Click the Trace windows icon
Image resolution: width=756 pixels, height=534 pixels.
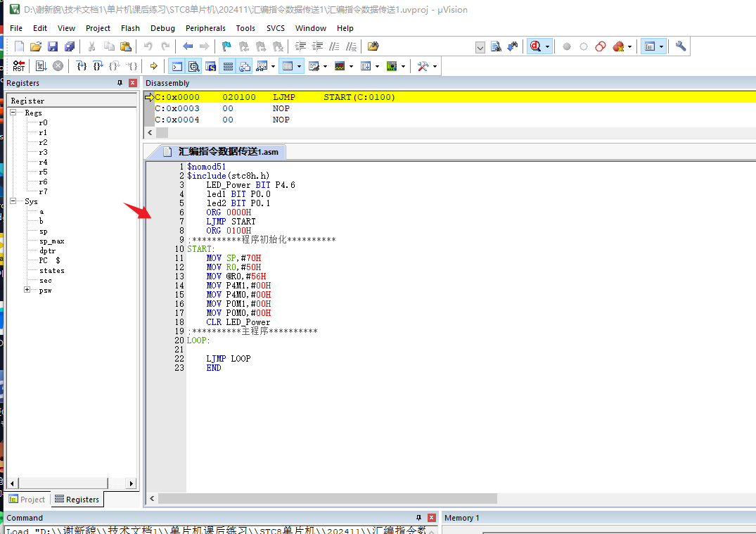[366, 66]
